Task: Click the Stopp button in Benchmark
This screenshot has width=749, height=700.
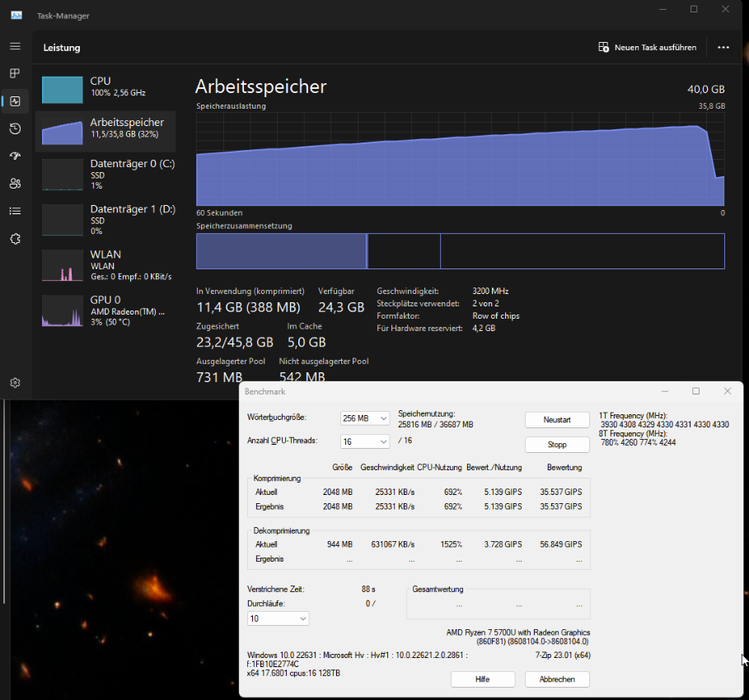Action: click(557, 445)
